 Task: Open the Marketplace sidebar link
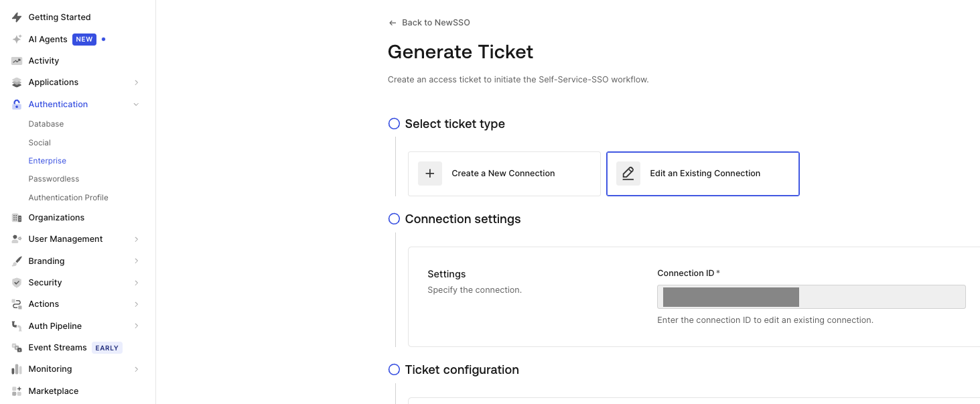pyautogui.click(x=54, y=391)
